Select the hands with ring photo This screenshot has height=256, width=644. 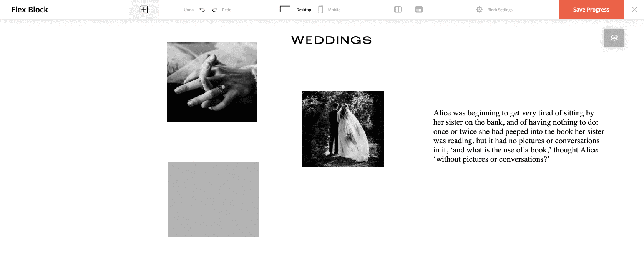(212, 82)
